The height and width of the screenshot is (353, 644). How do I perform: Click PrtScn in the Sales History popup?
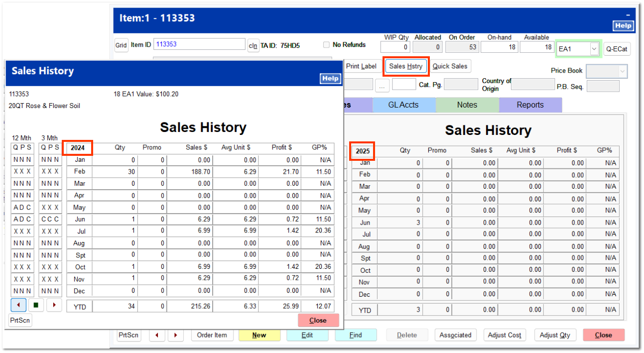click(19, 320)
